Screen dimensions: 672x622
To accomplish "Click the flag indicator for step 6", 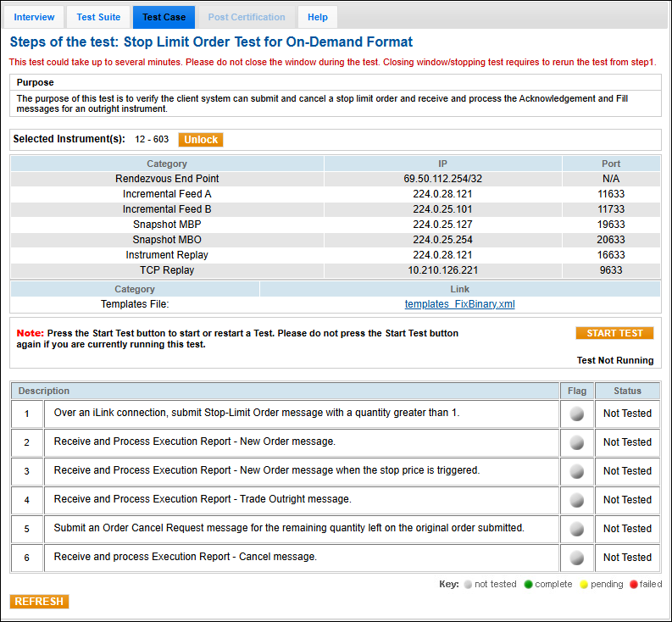I will [576, 558].
